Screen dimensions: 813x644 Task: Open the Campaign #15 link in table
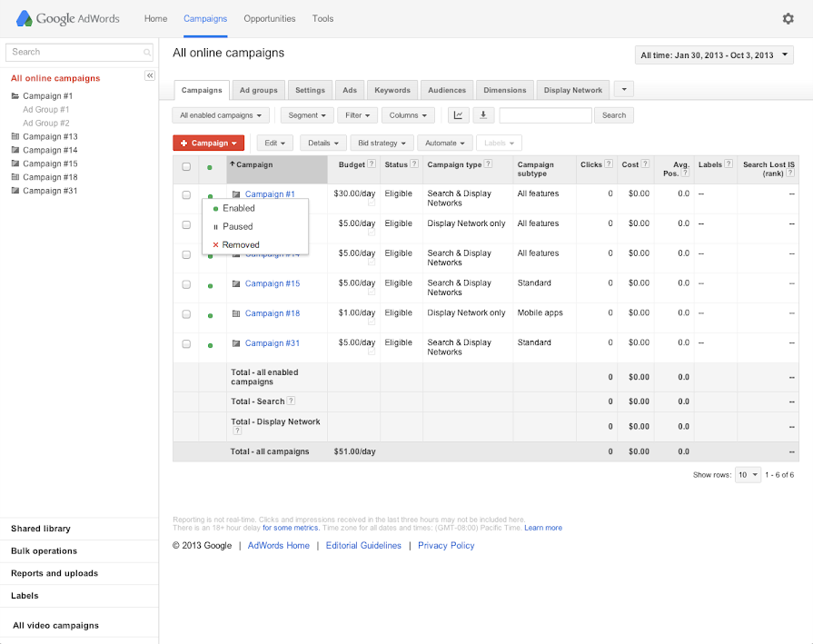[273, 283]
